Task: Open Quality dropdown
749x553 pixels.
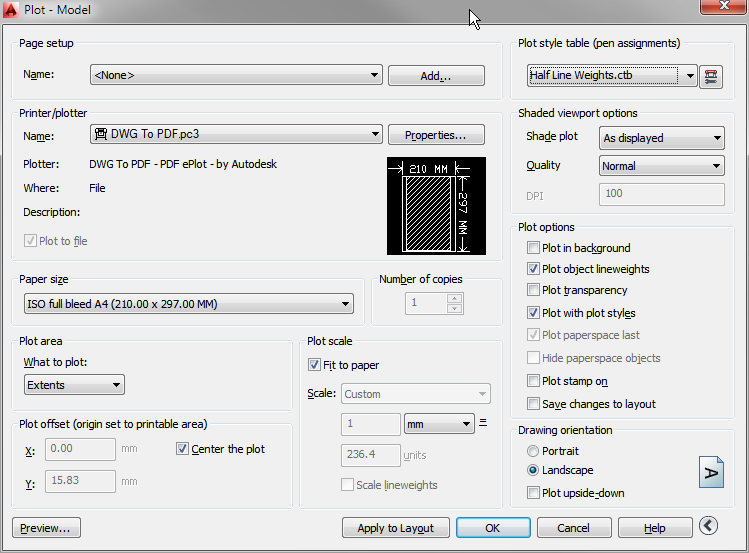Action: pos(662,166)
